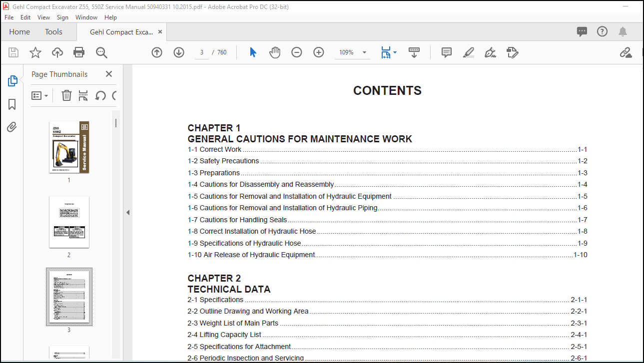The width and height of the screenshot is (644, 363).
Task: Activate the selection arrow tool
Action: (x=253, y=52)
